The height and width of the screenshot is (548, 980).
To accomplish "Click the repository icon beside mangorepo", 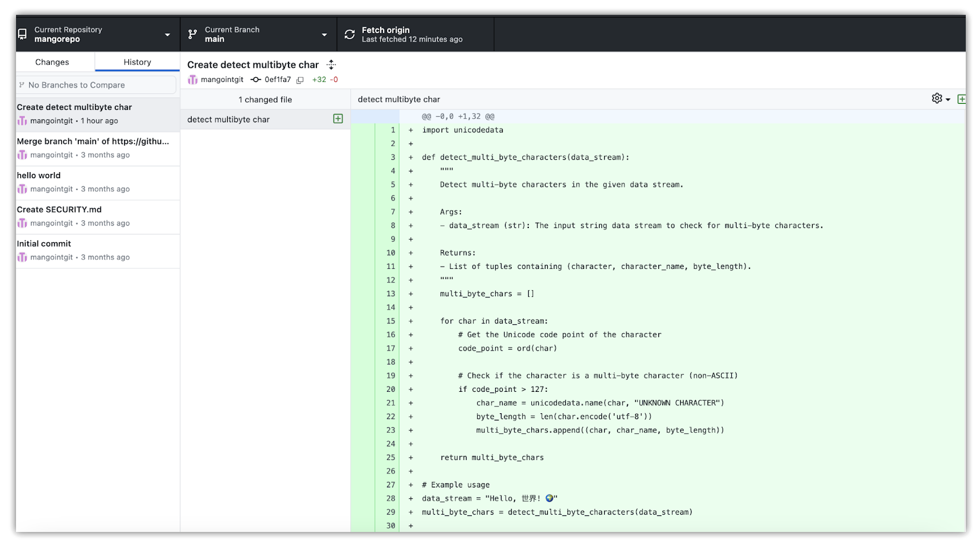I will [23, 34].
